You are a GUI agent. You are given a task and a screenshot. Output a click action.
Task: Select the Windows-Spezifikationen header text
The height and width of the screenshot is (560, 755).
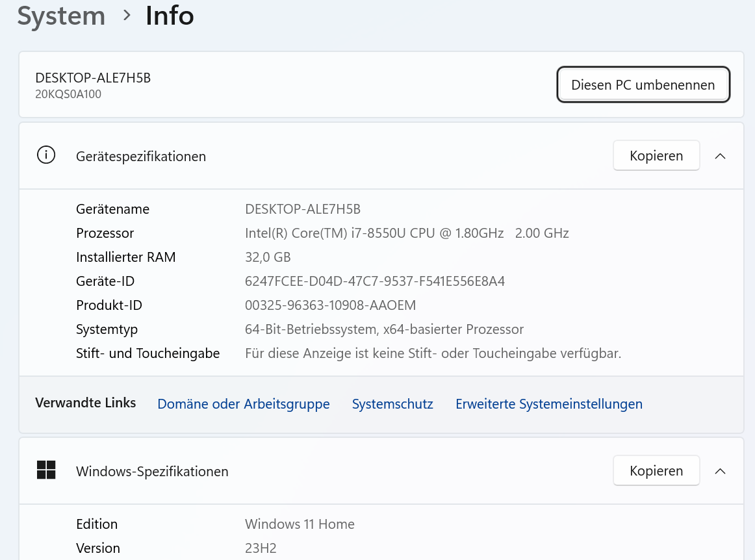(x=152, y=471)
